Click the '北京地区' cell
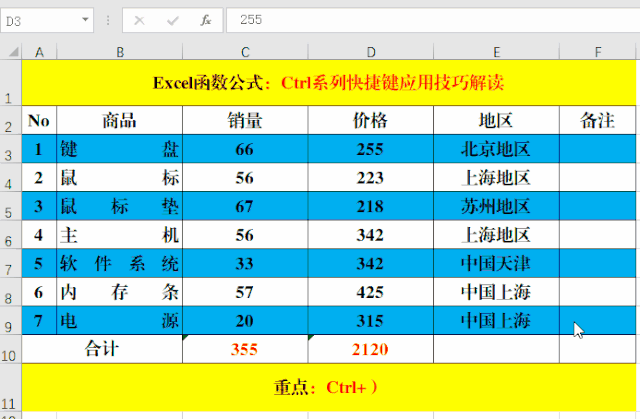Viewport: 640px width, 419px height. click(496, 149)
